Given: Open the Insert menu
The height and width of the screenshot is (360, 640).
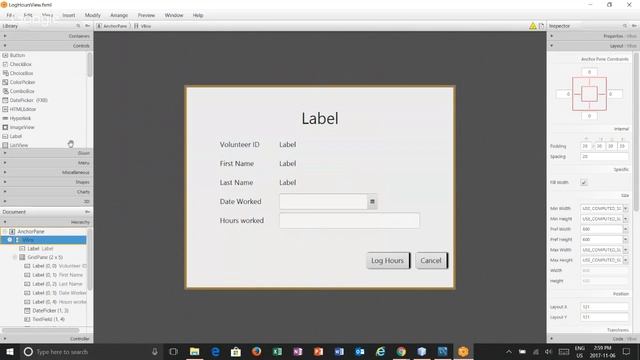Looking at the screenshot, I should [69, 15].
